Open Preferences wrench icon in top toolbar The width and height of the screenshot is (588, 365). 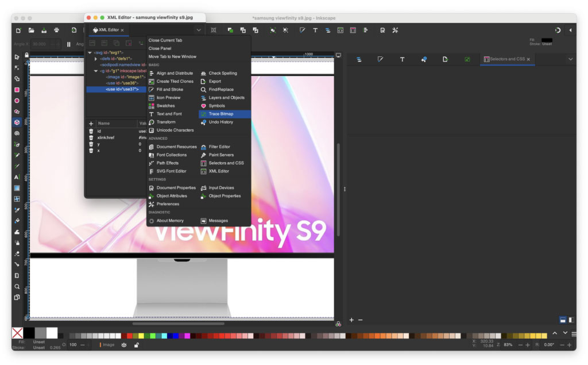pyautogui.click(x=395, y=30)
